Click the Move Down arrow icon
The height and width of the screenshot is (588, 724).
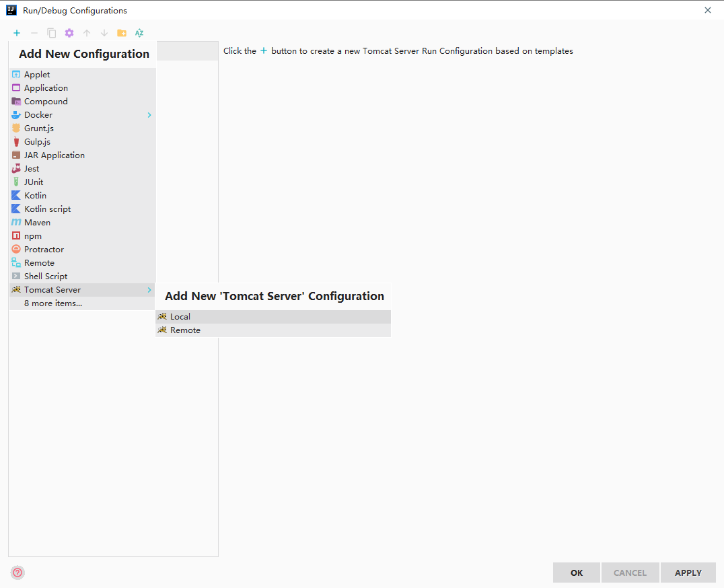104,33
